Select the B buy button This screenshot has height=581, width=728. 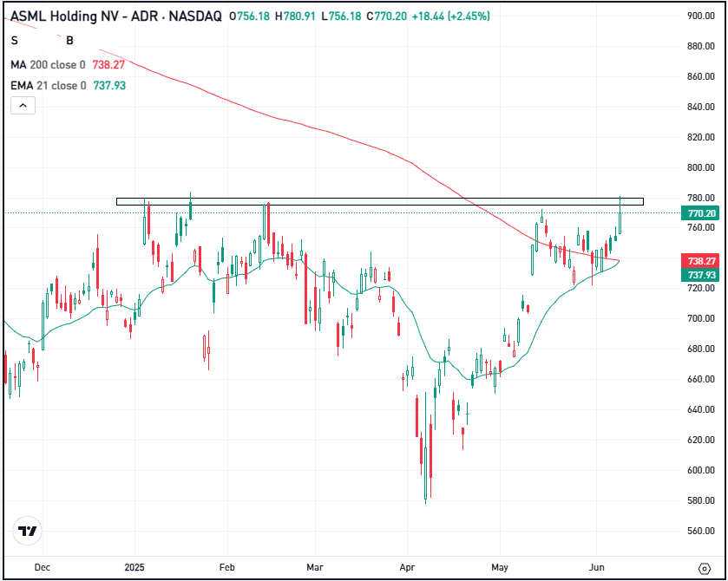69,41
